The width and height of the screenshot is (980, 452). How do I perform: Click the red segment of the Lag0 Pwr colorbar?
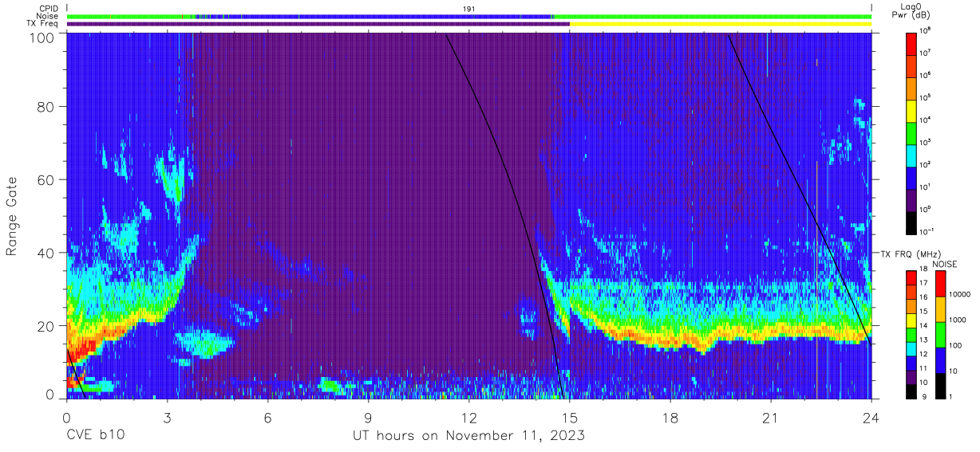click(x=911, y=42)
